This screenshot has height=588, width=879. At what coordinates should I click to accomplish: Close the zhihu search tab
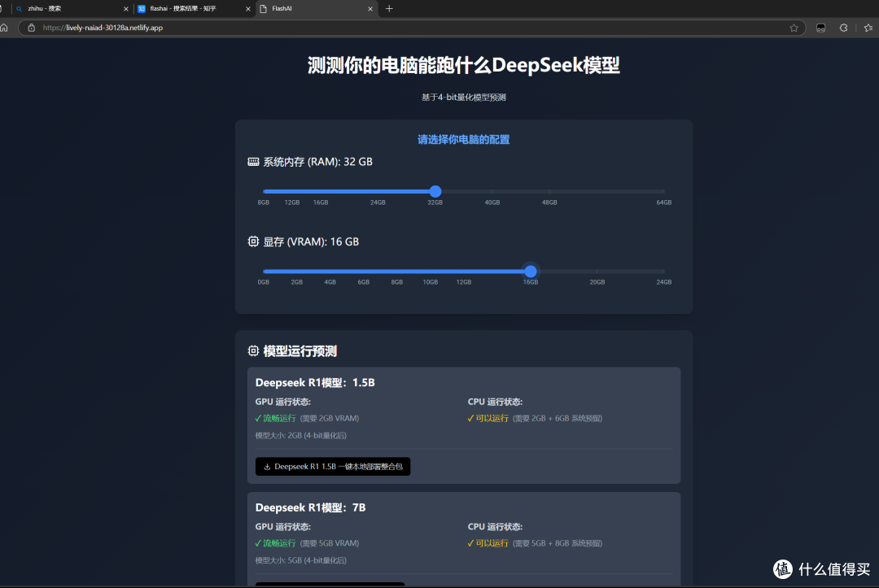[125, 9]
